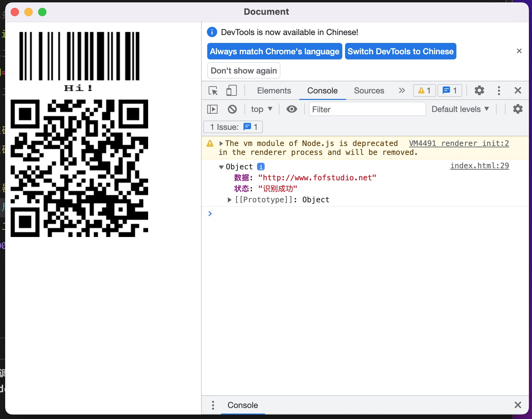Minimize the Document window with yellow button
The width and height of the screenshot is (532, 419).
click(29, 12)
